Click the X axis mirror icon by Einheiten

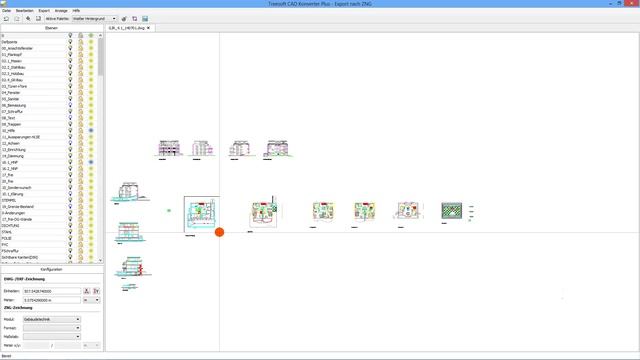pos(87,291)
